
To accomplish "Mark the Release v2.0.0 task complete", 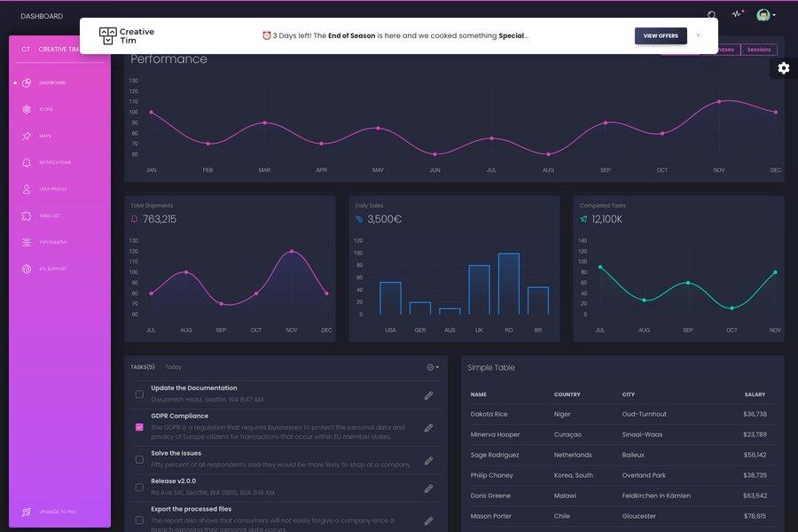I will [x=138, y=486].
